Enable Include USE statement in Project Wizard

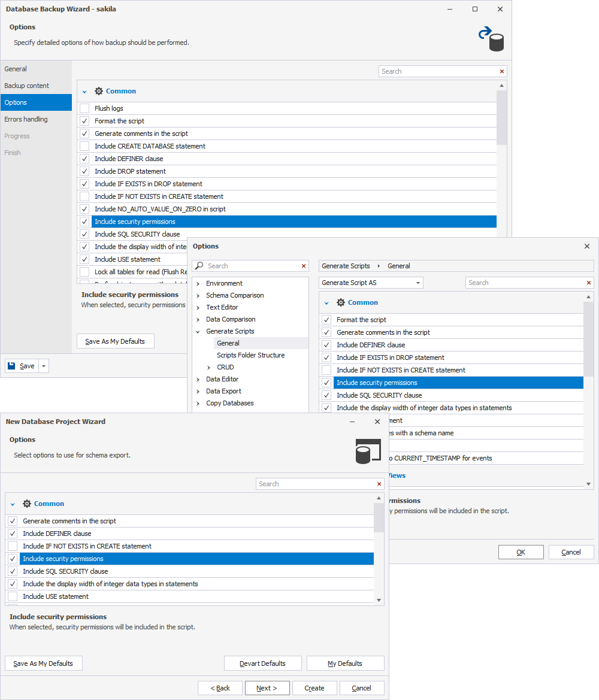(13, 596)
